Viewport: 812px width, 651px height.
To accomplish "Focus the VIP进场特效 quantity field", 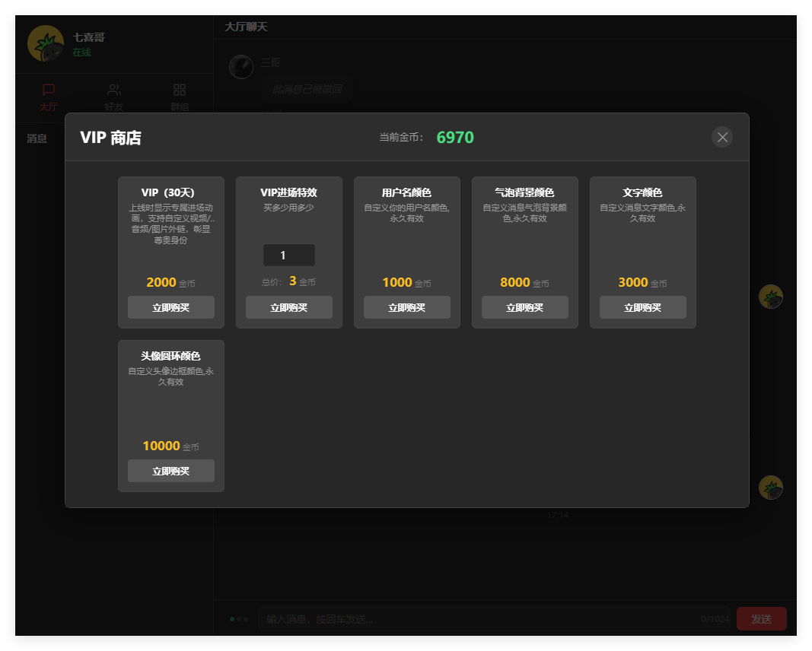I will [x=288, y=256].
